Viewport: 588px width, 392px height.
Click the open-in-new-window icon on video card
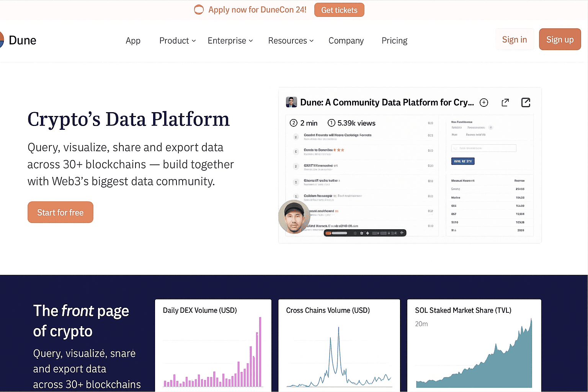[x=526, y=103]
